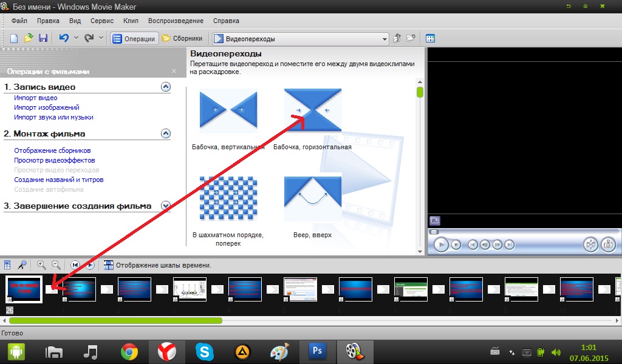Select the В шахматном порядке, поперек transition

click(228, 198)
